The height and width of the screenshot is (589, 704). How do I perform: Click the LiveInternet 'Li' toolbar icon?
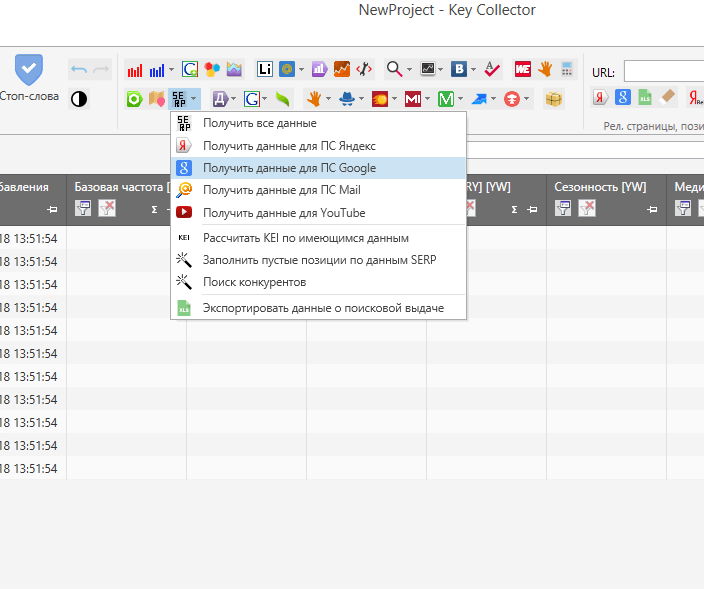coord(265,69)
